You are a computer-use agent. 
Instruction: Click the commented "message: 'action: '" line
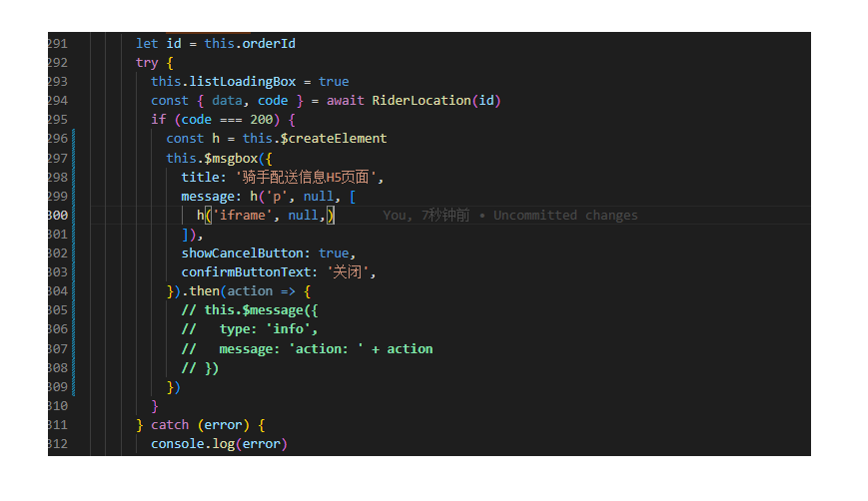click(307, 349)
